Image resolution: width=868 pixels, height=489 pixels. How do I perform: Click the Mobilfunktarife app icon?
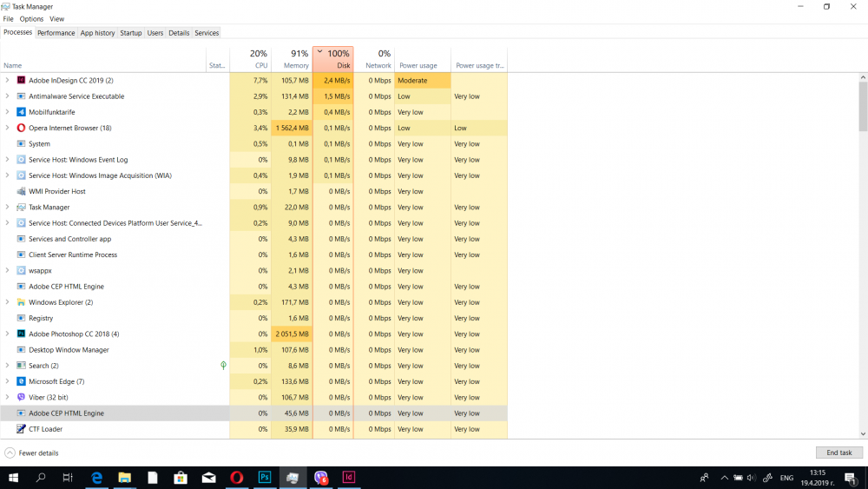(21, 112)
